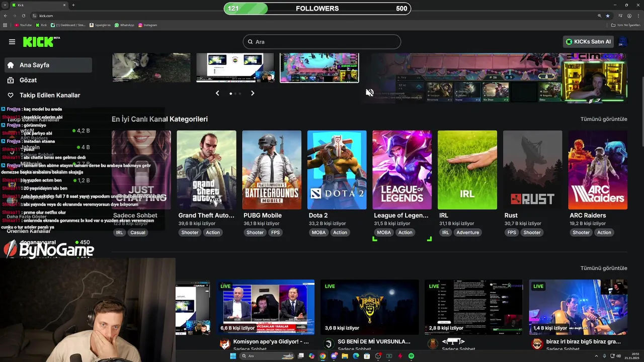Go to next carousel slide

point(253,93)
